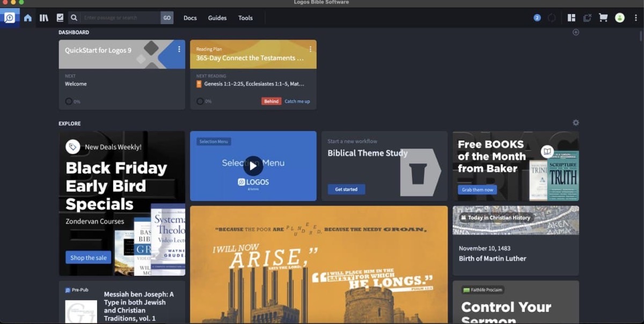Click the Messiah ben Joseph title text
The image size is (644, 324).
pos(139,306)
